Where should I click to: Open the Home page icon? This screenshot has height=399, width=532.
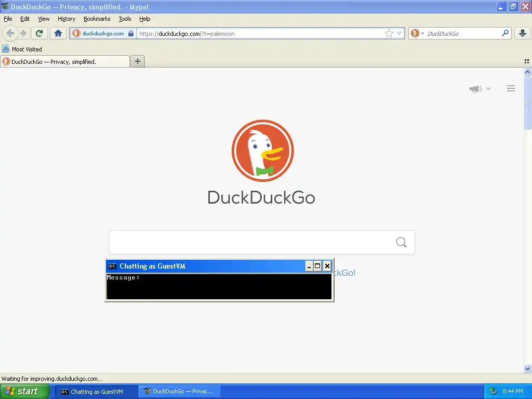click(58, 33)
